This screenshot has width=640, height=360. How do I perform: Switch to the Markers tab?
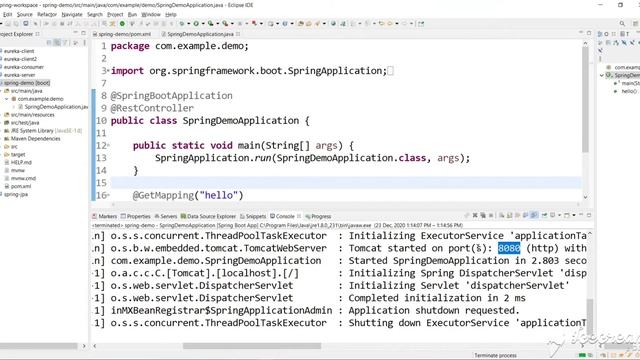click(x=104, y=216)
